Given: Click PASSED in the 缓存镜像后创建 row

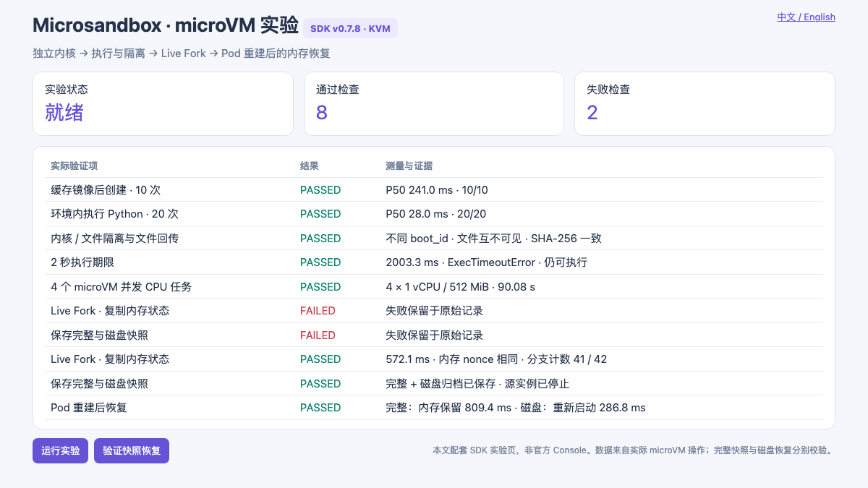Looking at the screenshot, I should point(320,190).
